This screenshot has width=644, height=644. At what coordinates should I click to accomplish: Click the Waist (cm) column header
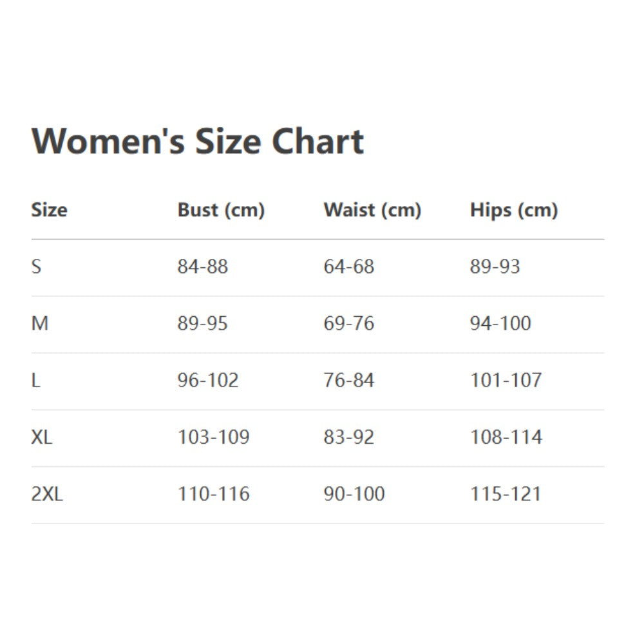(x=372, y=210)
